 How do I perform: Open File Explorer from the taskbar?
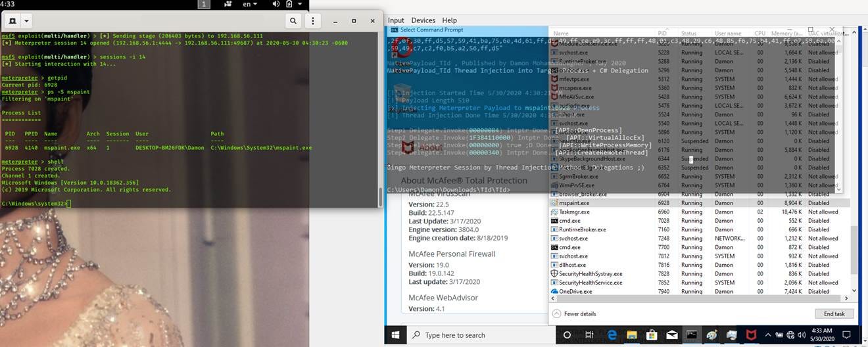632,335
